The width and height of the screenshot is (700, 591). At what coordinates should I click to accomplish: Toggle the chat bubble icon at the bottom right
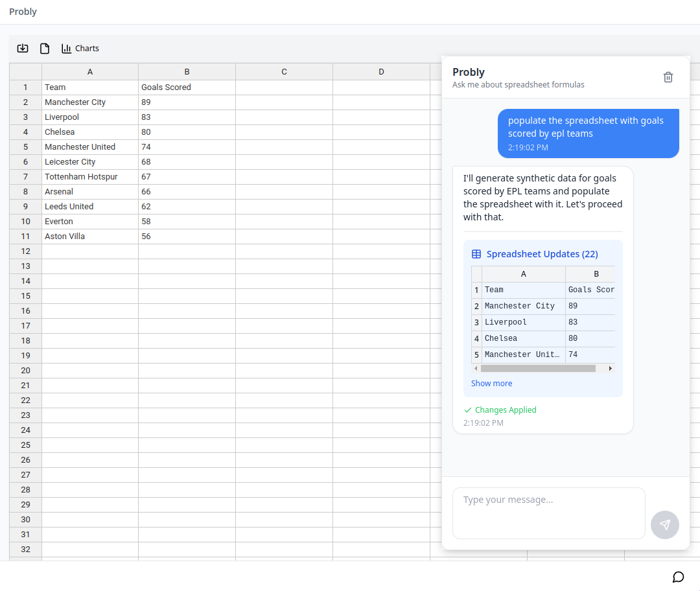(x=678, y=577)
